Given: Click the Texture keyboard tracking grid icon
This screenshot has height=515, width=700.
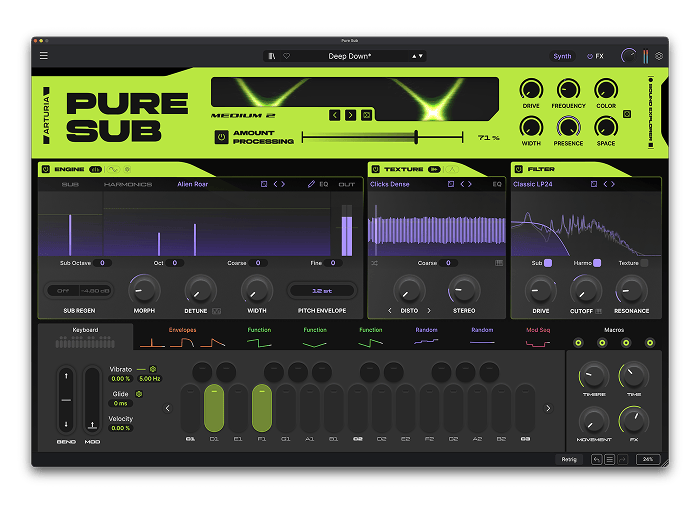Looking at the screenshot, I should point(499,263).
